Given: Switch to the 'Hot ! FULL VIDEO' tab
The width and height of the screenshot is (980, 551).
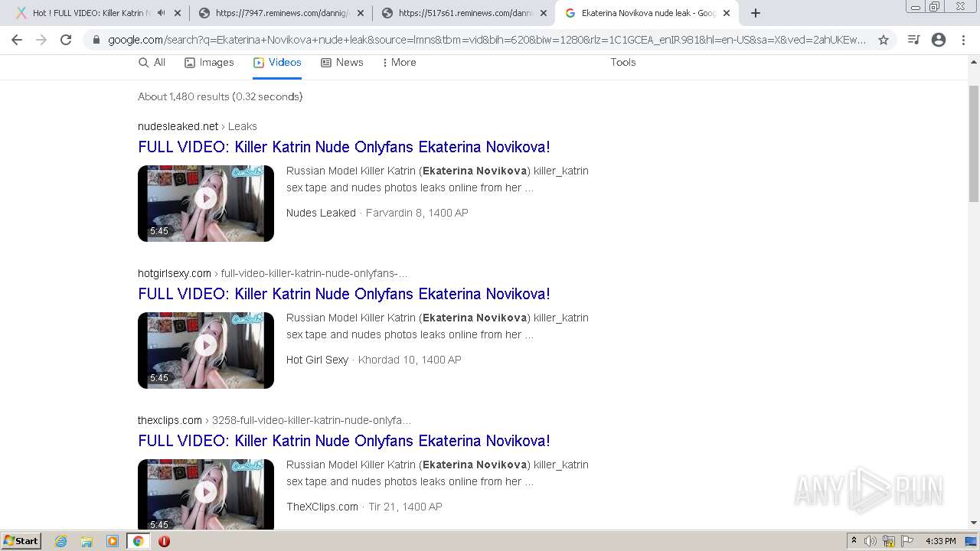Looking at the screenshot, I should 90,13.
